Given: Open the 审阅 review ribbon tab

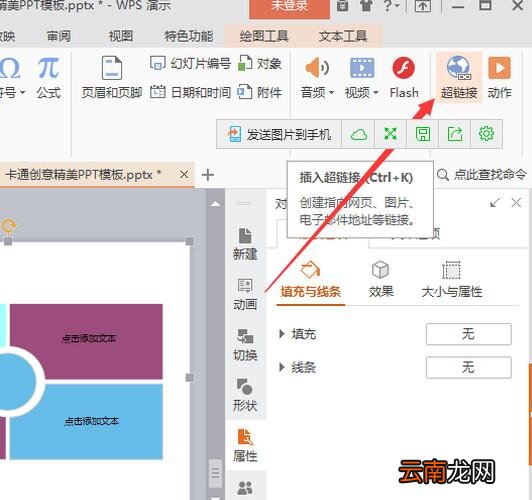Looking at the screenshot, I should point(59,36).
